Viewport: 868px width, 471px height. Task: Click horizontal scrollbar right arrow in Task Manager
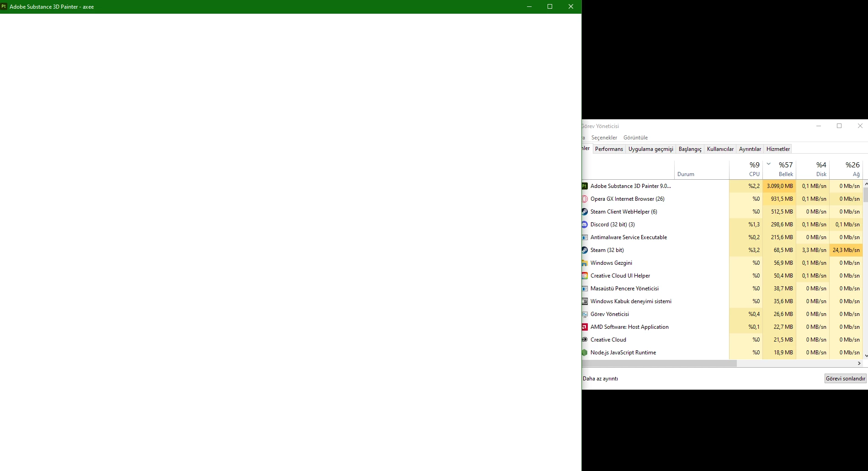pos(859,364)
